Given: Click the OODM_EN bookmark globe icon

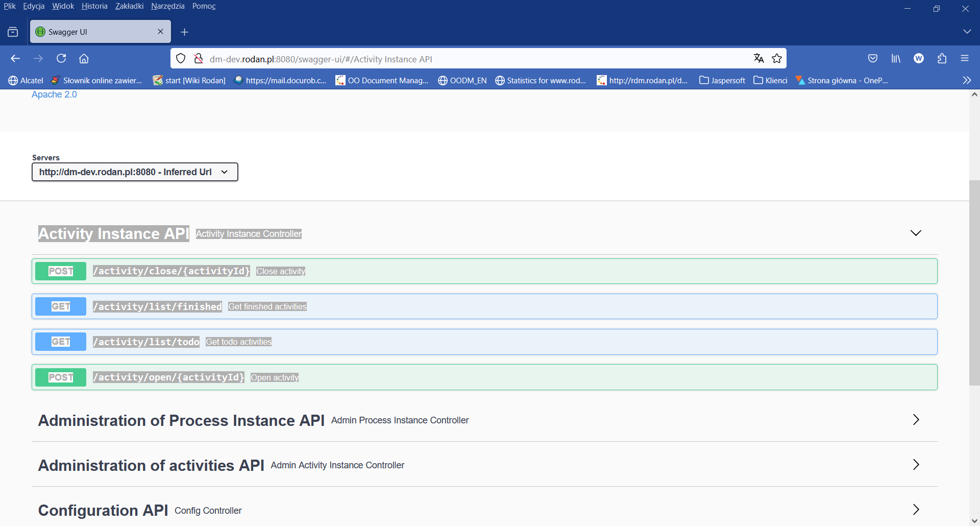Looking at the screenshot, I should click(443, 80).
